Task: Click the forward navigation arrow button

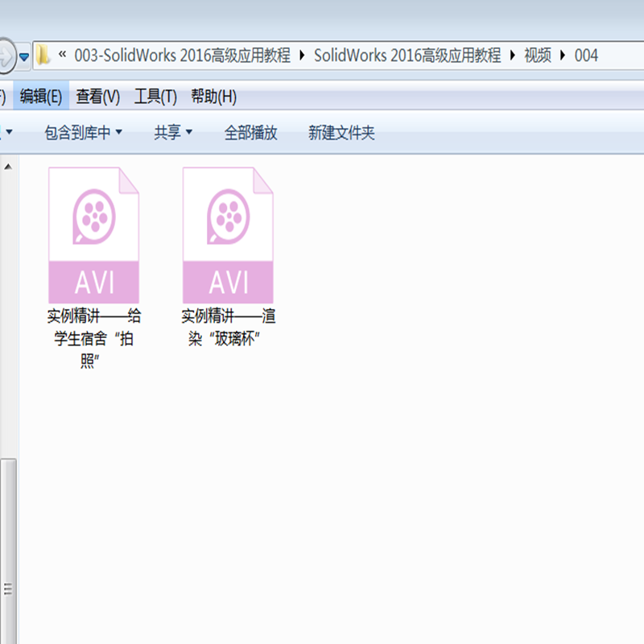Action: pos(7,56)
